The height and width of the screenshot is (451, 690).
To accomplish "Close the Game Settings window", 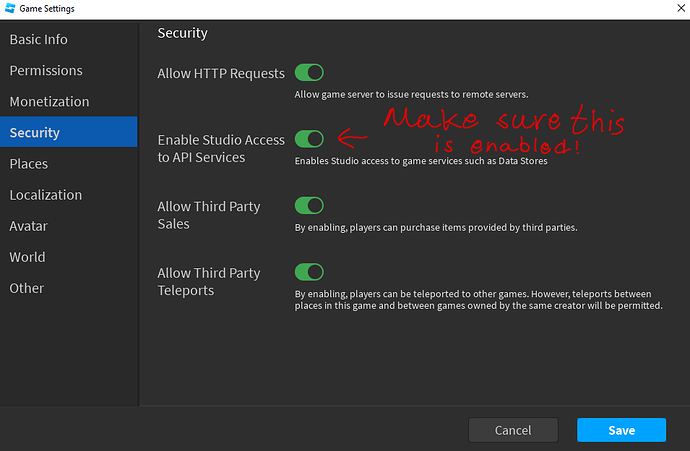I will click(680, 8).
